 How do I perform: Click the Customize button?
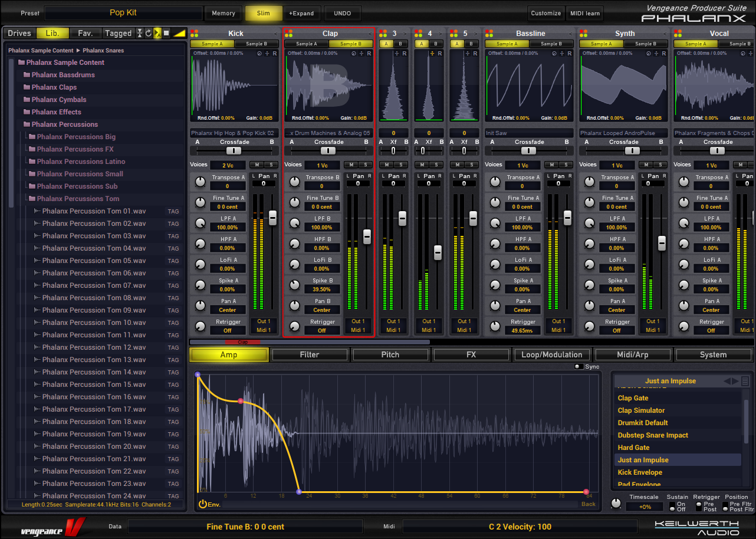click(546, 13)
